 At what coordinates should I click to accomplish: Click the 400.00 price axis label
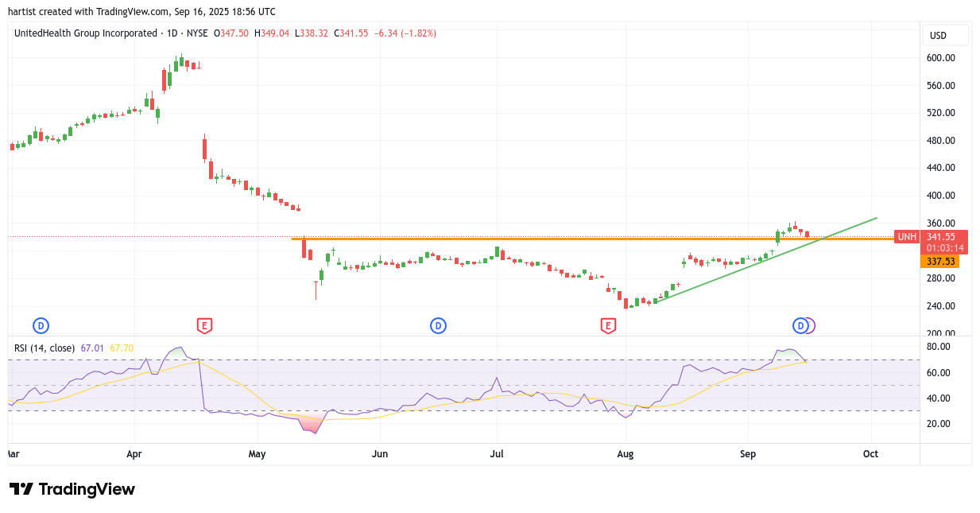coord(941,196)
